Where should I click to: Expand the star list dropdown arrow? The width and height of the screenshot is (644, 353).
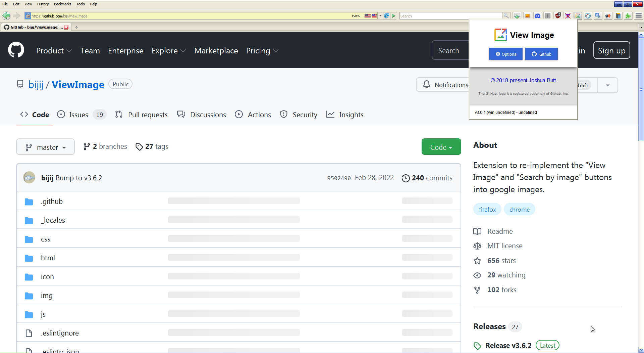[607, 85]
